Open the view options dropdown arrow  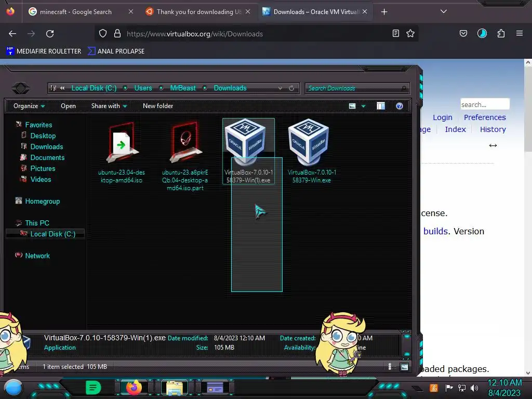[363, 106]
